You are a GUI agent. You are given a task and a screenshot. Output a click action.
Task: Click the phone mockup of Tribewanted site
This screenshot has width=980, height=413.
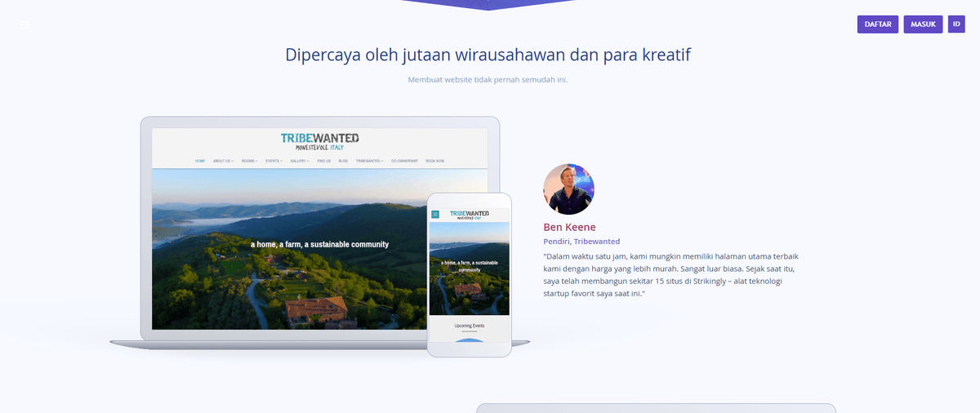pos(470,275)
